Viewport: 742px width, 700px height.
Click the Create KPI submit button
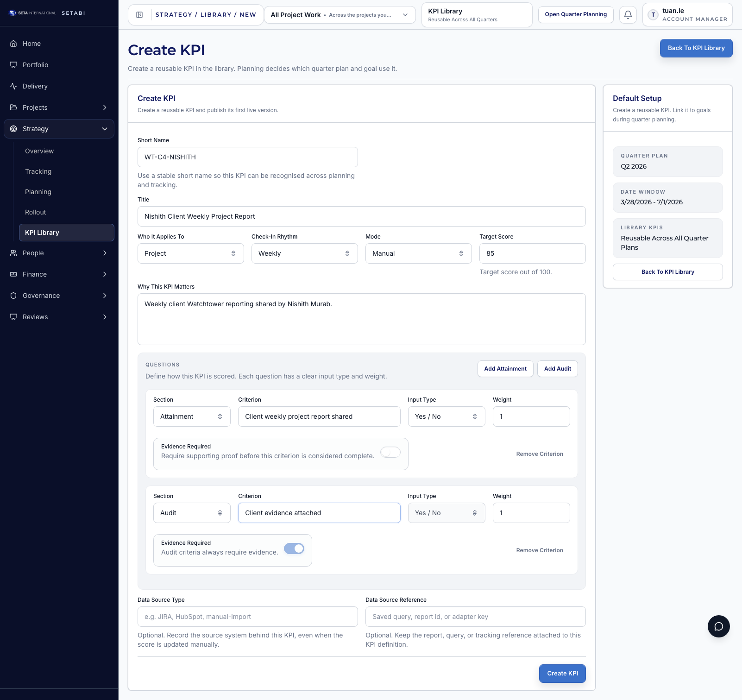click(x=562, y=673)
